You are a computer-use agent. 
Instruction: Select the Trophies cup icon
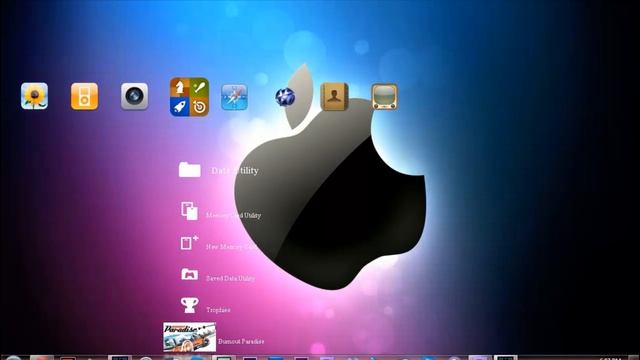(x=189, y=305)
